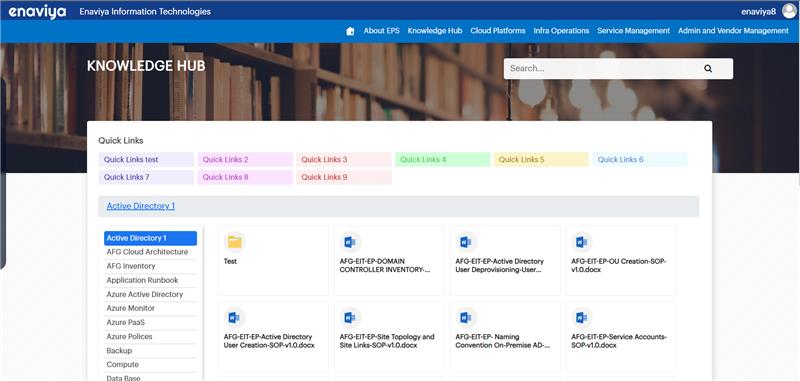Select AFG Inventory category
The image size is (800, 381).
click(151, 266)
